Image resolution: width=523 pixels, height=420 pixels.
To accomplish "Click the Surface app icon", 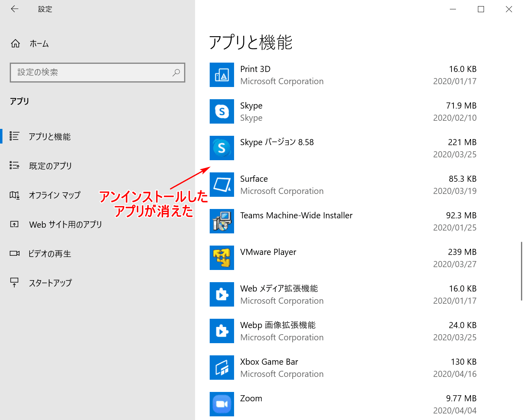I will tap(222, 185).
